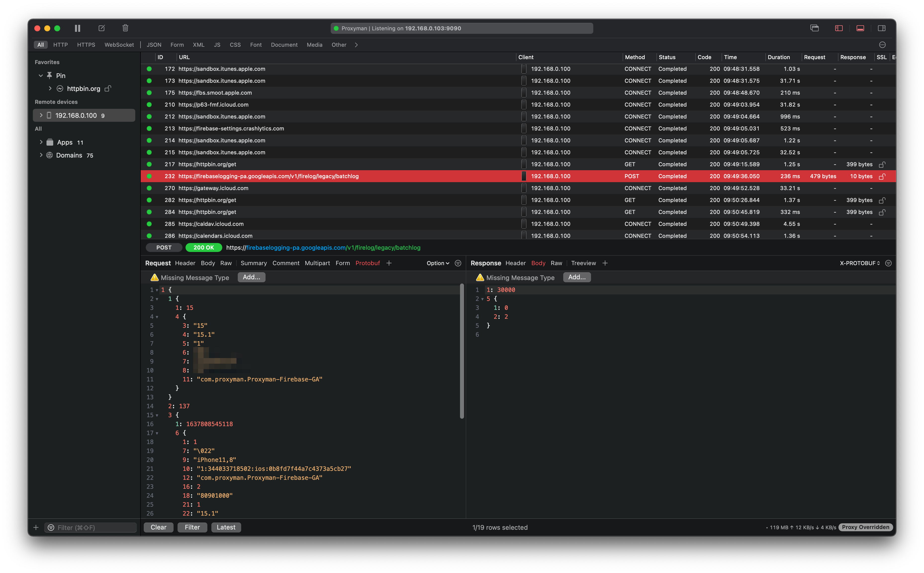Viewport: 924px width, 573px height.
Task: Click the lock icon beside httpbin.org
Action: [x=108, y=88]
